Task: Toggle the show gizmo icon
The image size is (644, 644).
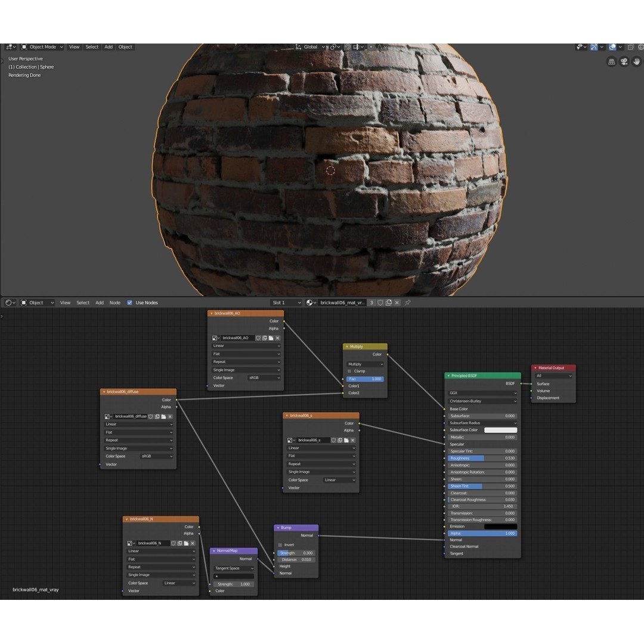Action: (594, 47)
